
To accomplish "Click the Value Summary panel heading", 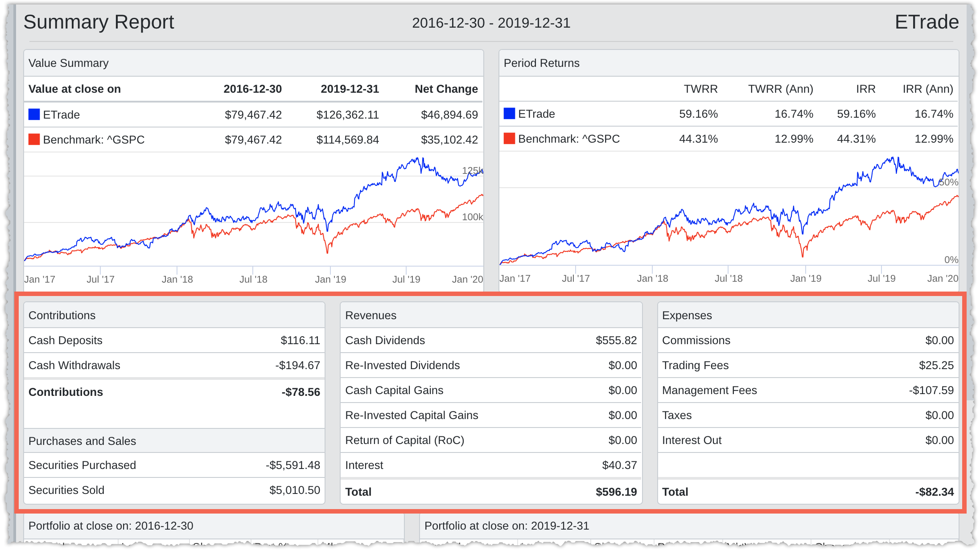I will point(69,63).
